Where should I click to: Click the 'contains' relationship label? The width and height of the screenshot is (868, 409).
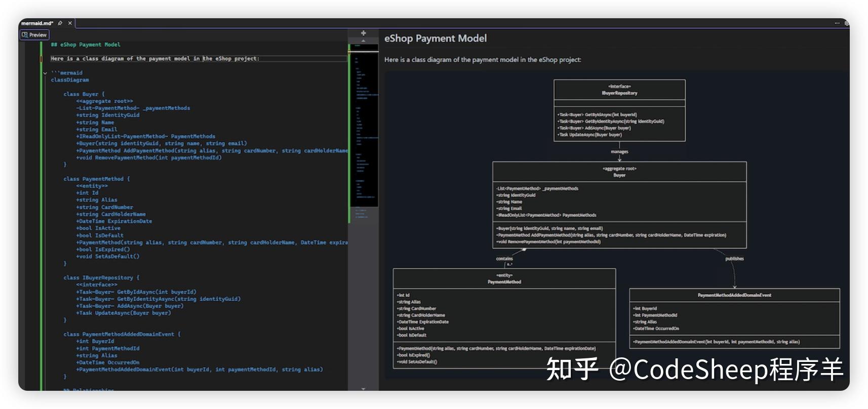(x=504, y=259)
